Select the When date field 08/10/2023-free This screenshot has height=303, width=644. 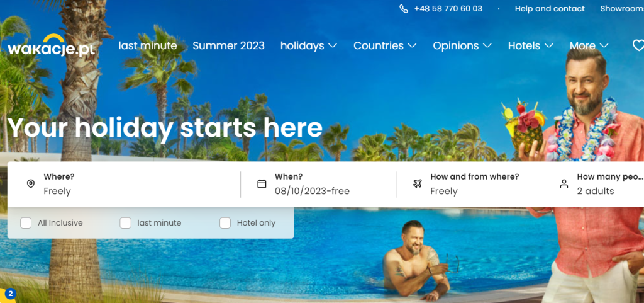click(x=318, y=184)
